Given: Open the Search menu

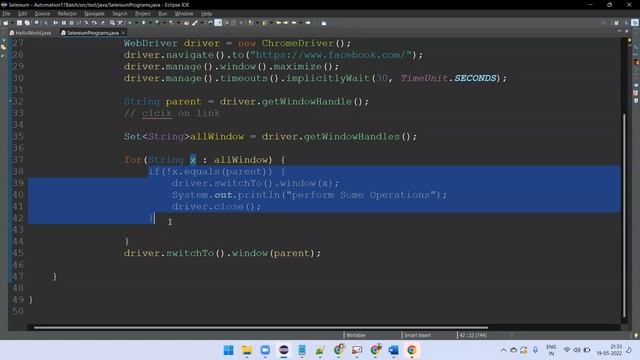Looking at the screenshot, I should 120,13.
